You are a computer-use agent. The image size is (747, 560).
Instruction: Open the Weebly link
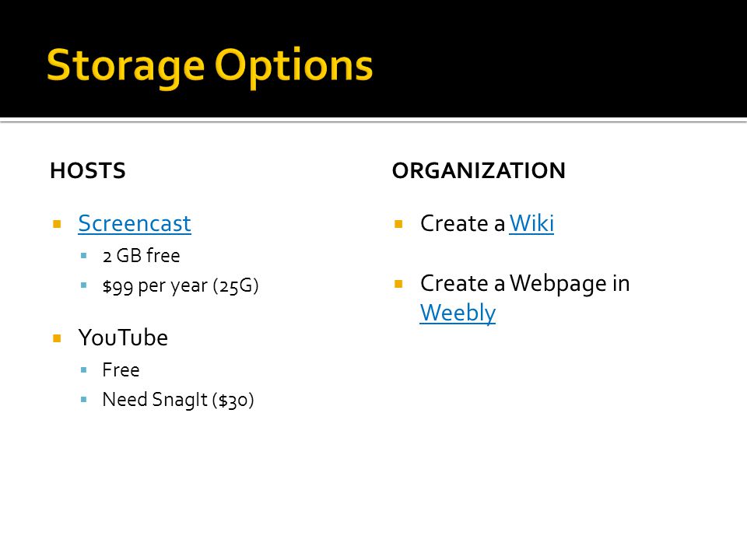458,313
